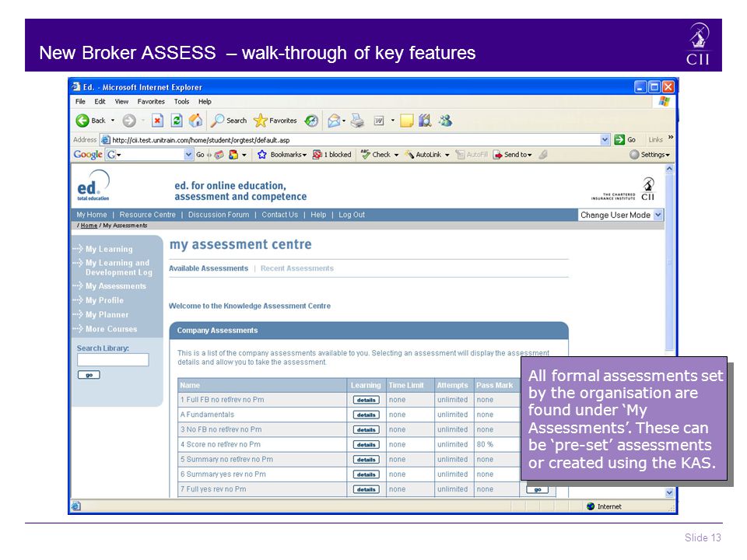
Task: Click the Refresh page icon
Action: (177, 121)
